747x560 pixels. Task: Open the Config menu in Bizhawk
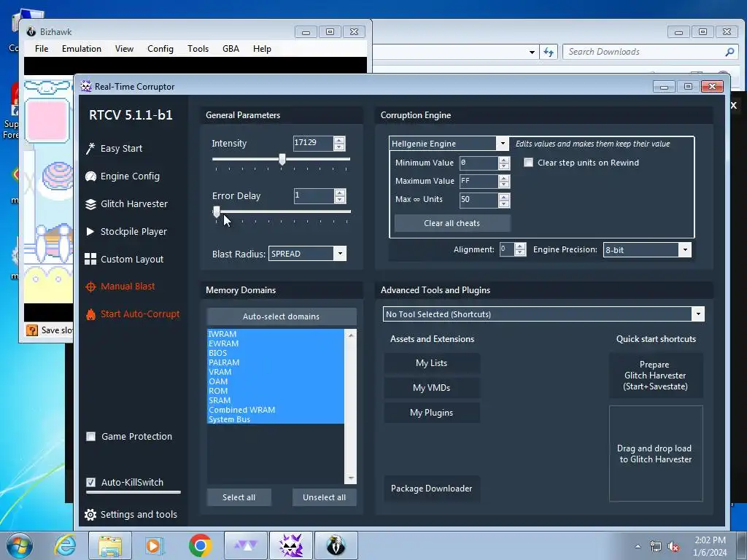(160, 49)
